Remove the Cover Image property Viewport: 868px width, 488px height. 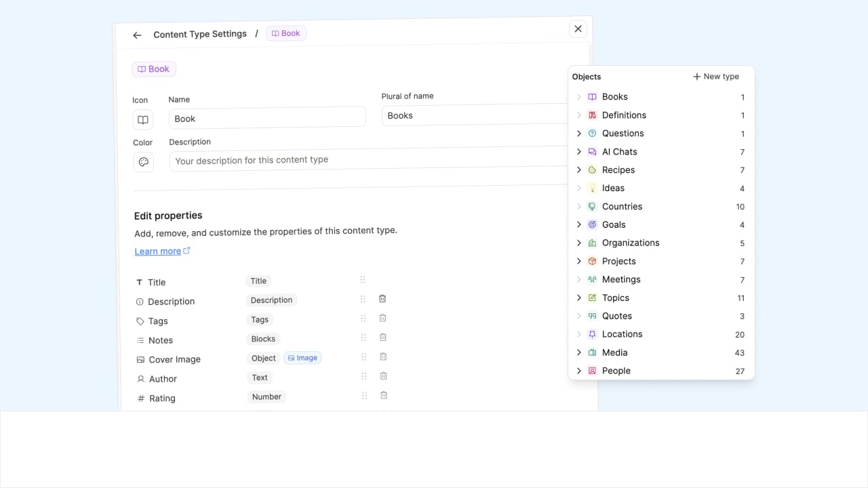383,357
